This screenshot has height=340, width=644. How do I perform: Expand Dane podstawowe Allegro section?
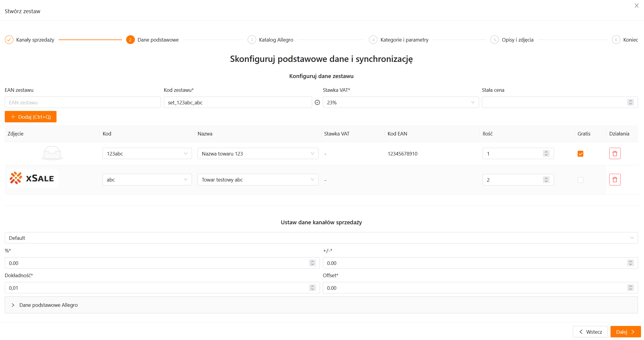click(48, 305)
